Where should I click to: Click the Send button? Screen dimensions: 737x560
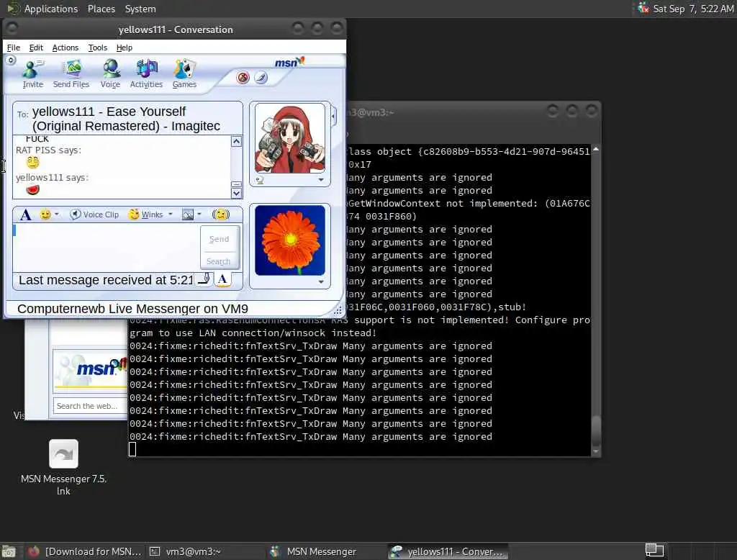(220, 239)
